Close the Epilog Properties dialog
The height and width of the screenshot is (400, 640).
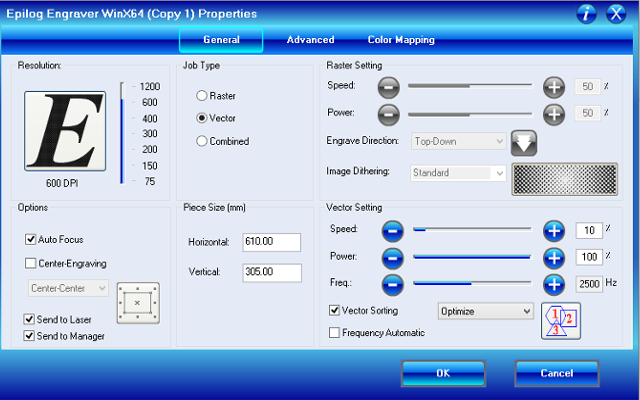(x=616, y=14)
